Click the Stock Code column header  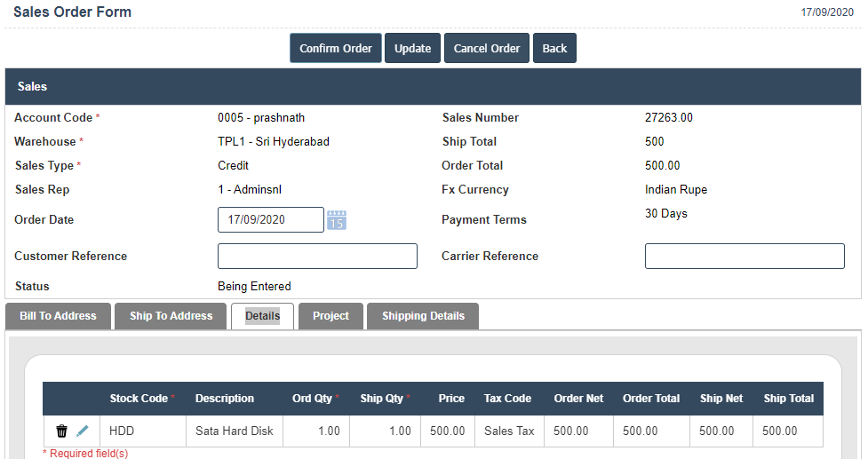141,399
